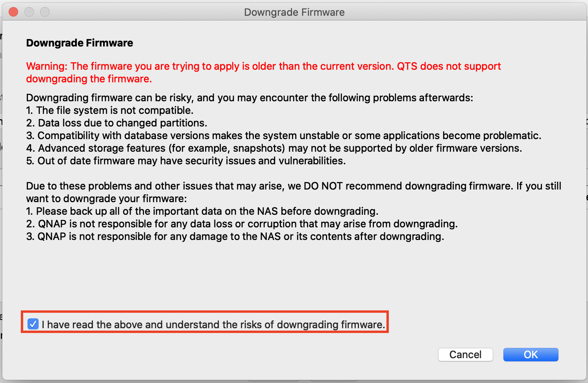588x383 pixels.
Task: Click the window title 'Downgrade Firmware' in title bar
Action: [294, 12]
